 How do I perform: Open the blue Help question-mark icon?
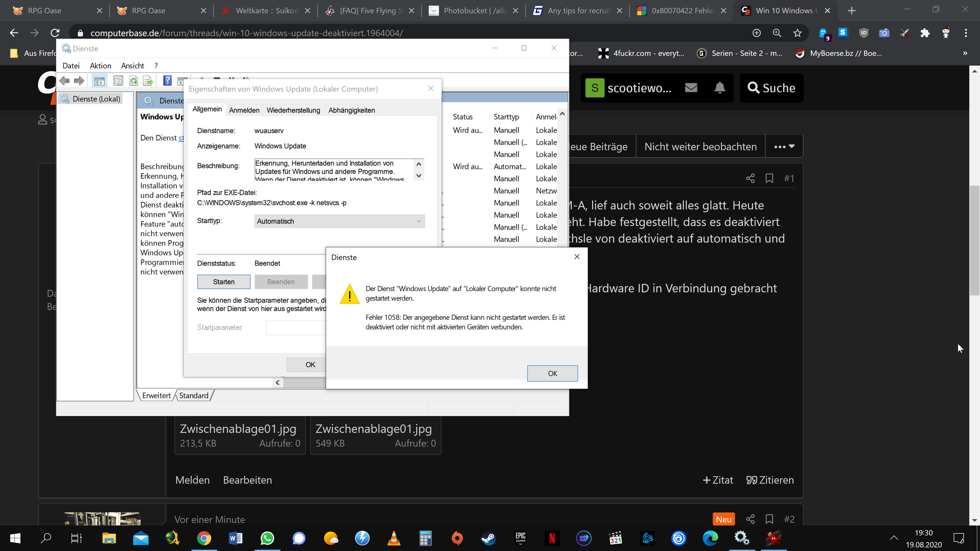(x=167, y=81)
